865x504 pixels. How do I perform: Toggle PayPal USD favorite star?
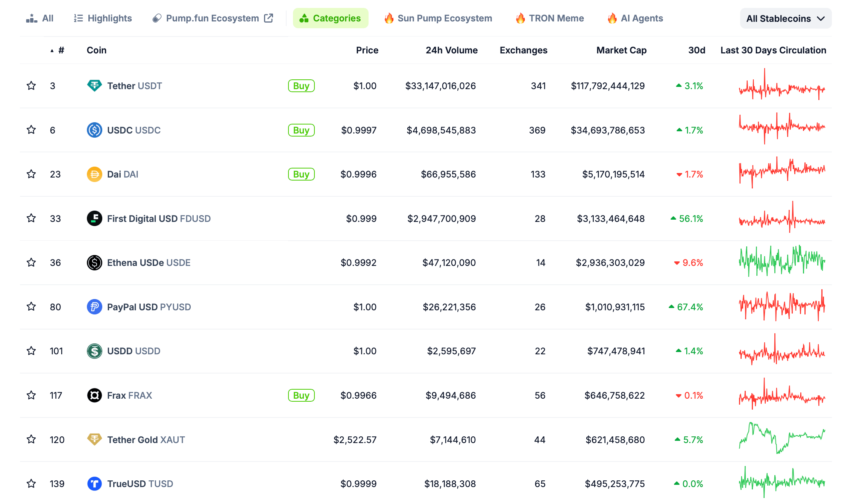[x=31, y=307]
